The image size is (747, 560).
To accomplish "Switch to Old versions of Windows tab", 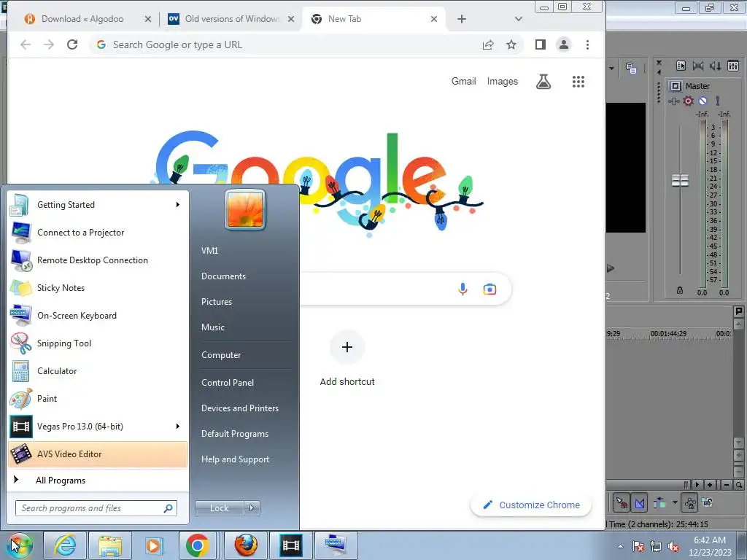I will pyautogui.click(x=232, y=19).
